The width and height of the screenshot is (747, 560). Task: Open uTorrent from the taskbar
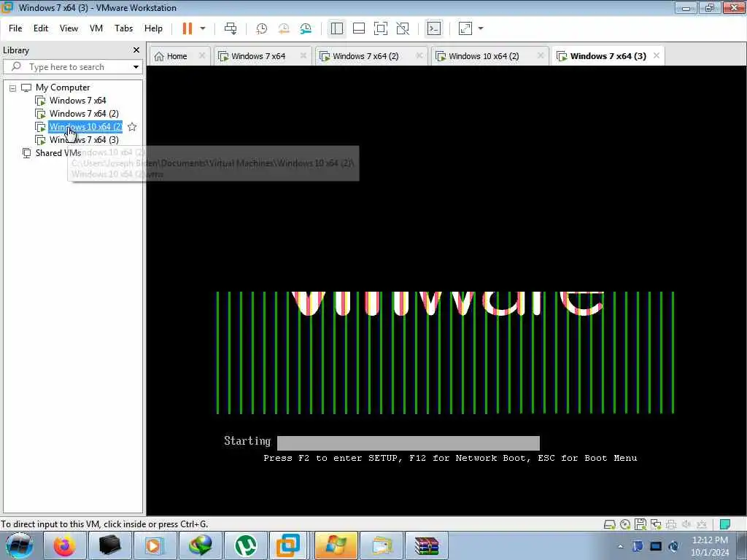(247, 545)
